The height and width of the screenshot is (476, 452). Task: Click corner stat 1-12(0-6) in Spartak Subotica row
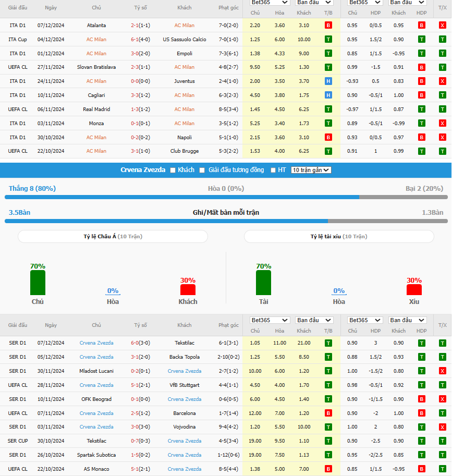(x=228, y=455)
